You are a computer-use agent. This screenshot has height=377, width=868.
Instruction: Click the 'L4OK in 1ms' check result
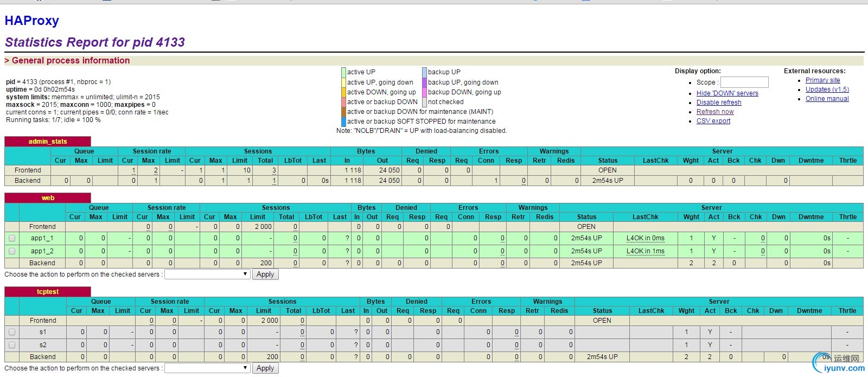coord(646,251)
